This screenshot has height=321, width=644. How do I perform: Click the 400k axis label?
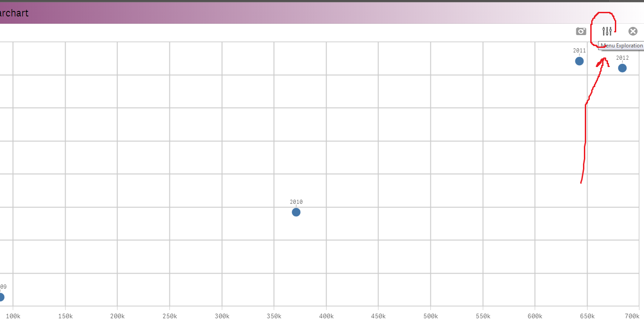(326, 316)
